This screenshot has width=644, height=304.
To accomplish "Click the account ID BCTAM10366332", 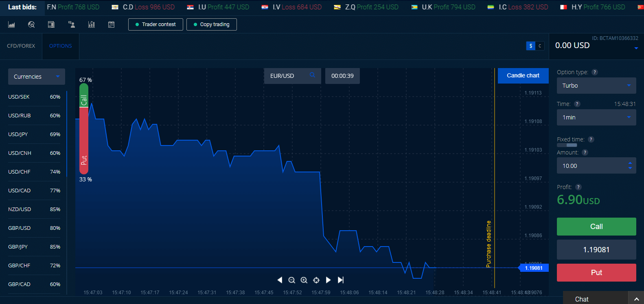I will [615, 38].
